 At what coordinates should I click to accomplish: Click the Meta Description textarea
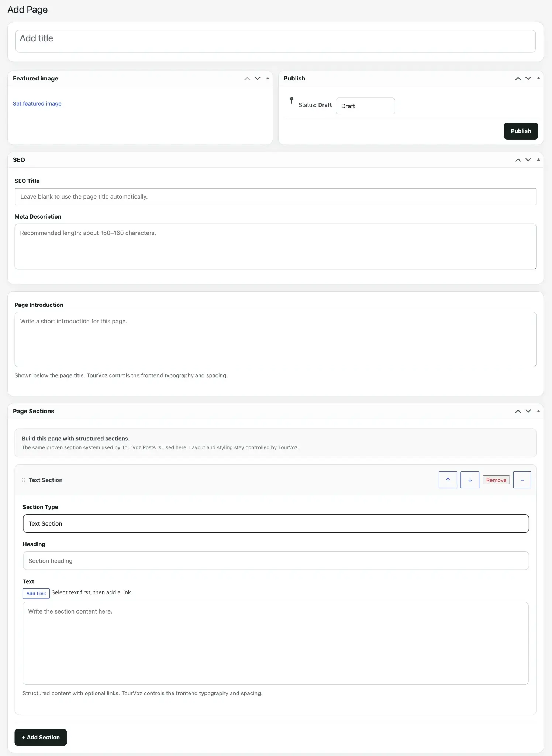(276, 247)
